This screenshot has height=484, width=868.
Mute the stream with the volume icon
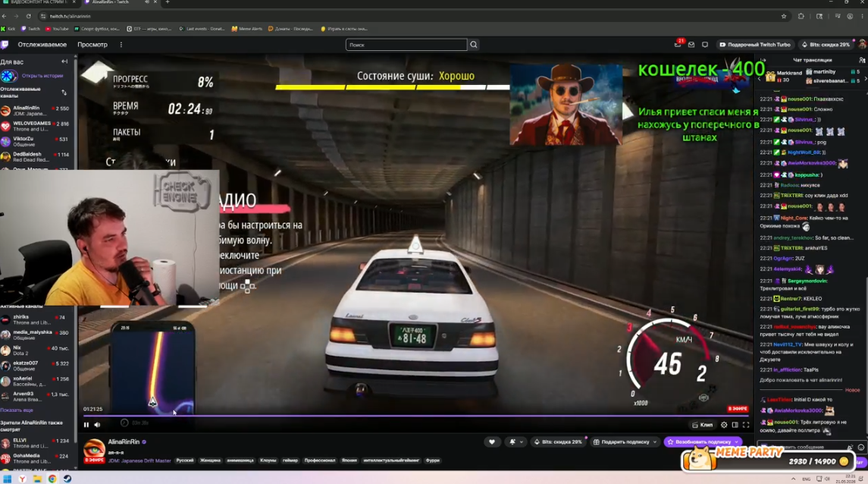point(98,425)
